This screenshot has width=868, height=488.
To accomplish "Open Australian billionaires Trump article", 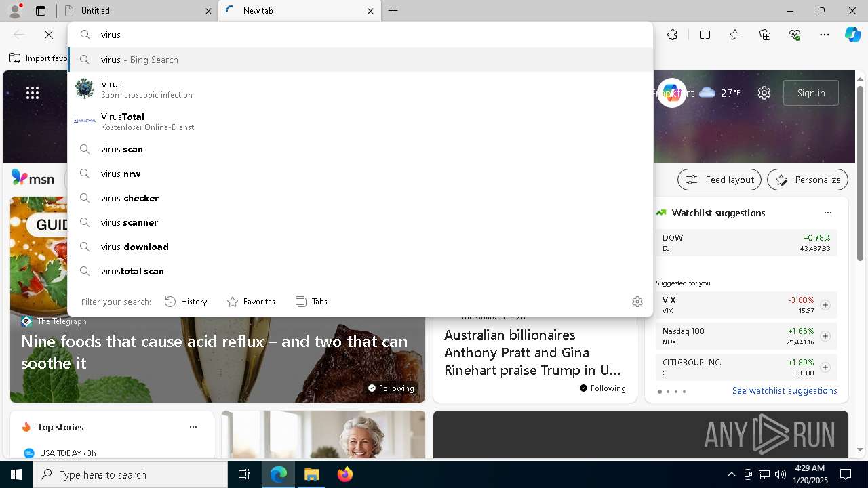I will [532, 352].
